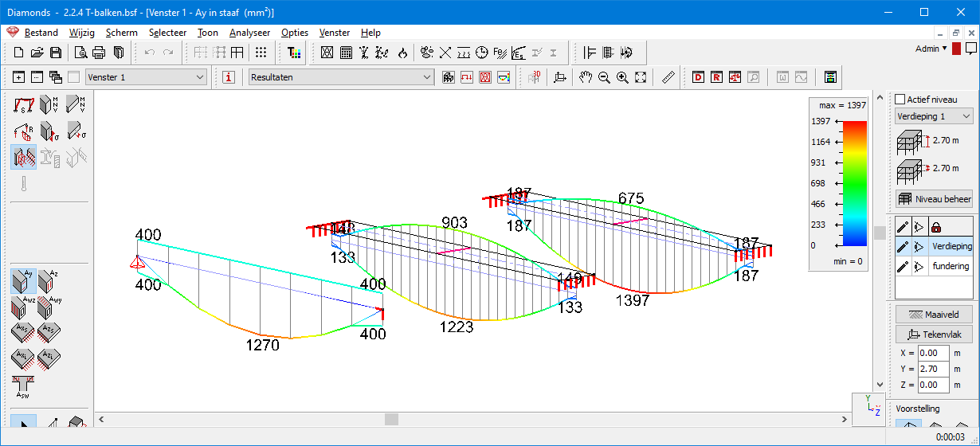Screen dimensions: 980x446
Task: Click the colour legend settings icon
Action: [504, 77]
